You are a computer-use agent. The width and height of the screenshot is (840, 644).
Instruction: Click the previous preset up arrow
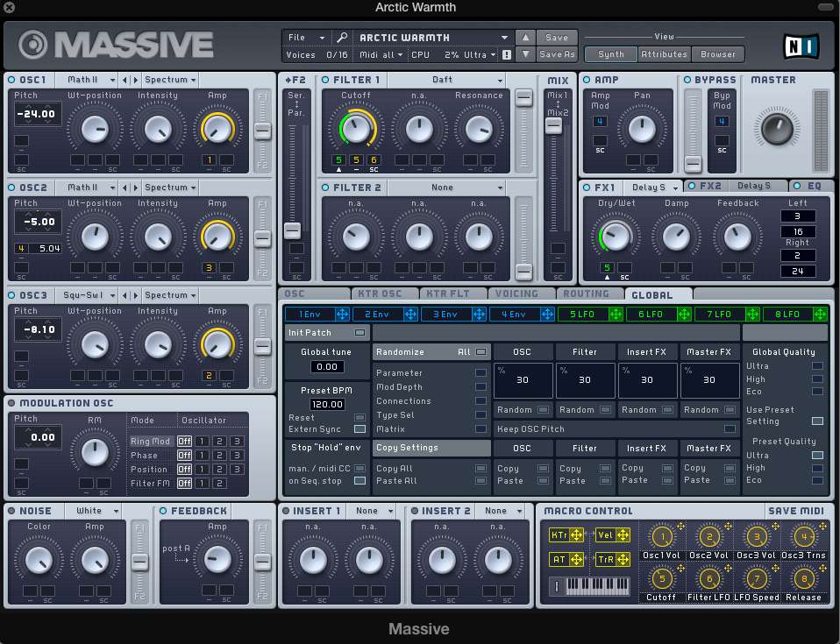click(x=525, y=38)
